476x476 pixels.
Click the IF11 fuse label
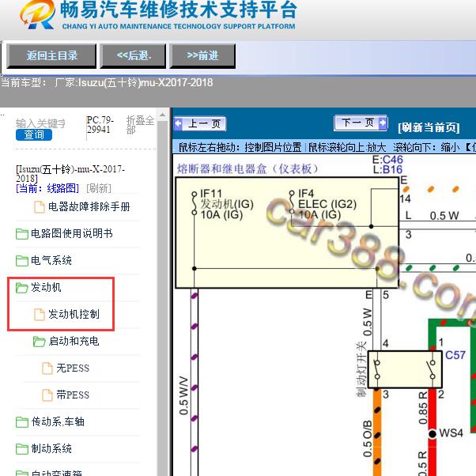(x=211, y=194)
